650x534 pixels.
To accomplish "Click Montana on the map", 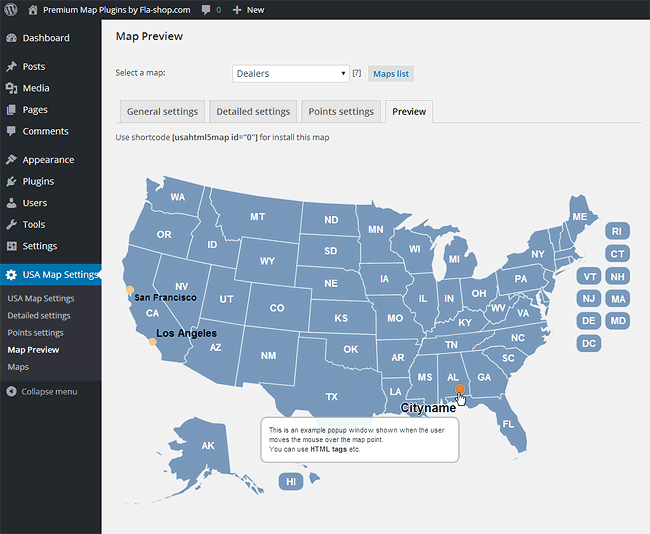I will pos(258,217).
